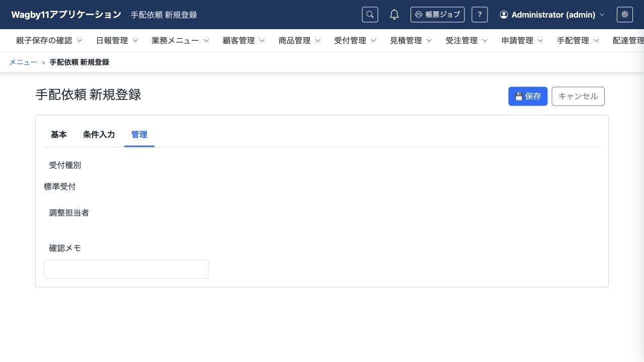
Task: Open the 手配管理 menu
Action: [x=578, y=41]
